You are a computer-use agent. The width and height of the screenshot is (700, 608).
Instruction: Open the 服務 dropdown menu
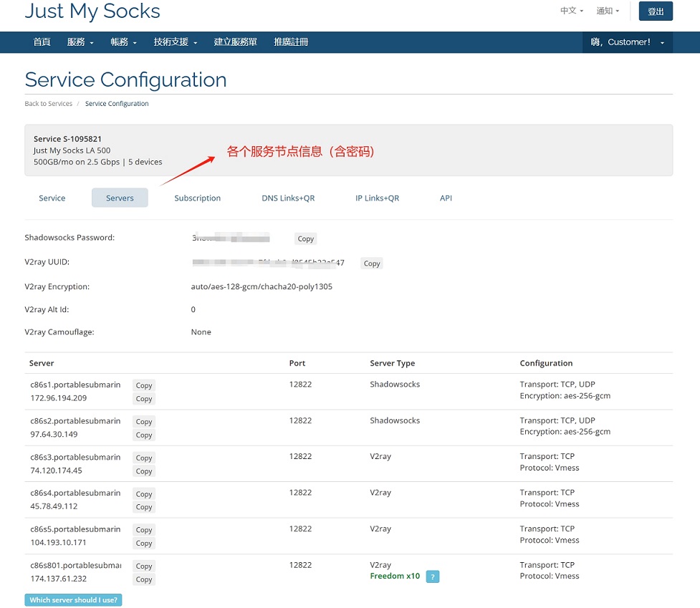[80, 42]
